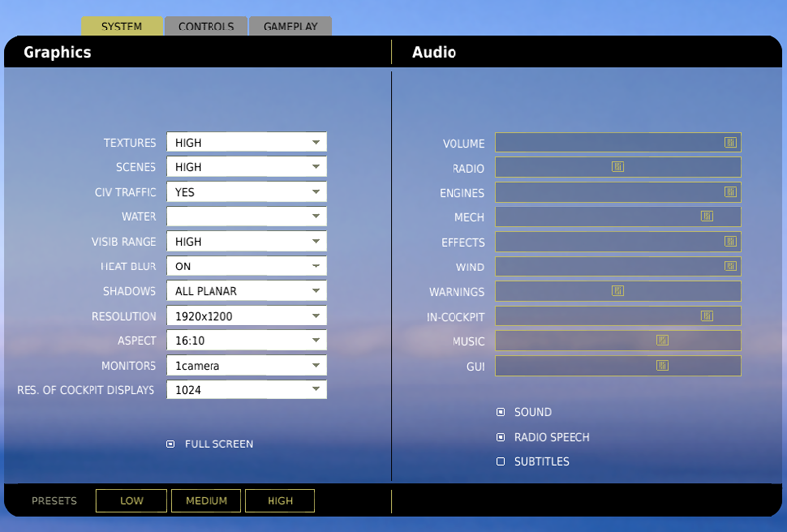Toggle the FULL SCREEN checkbox
This screenshot has height=532, width=787.
click(x=170, y=444)
